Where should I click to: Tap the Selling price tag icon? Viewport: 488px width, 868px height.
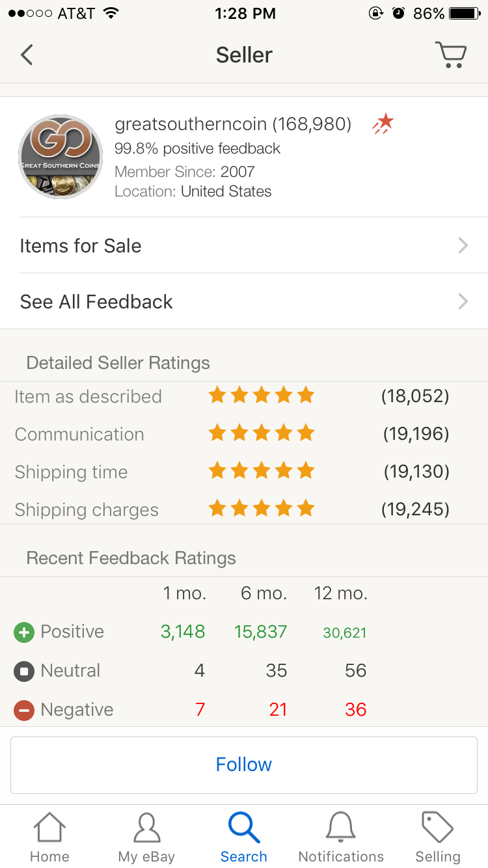coord(438,827)
